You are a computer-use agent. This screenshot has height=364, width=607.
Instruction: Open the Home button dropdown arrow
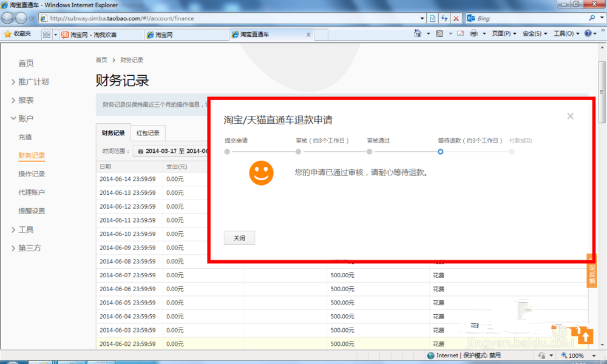click(428, 33)
